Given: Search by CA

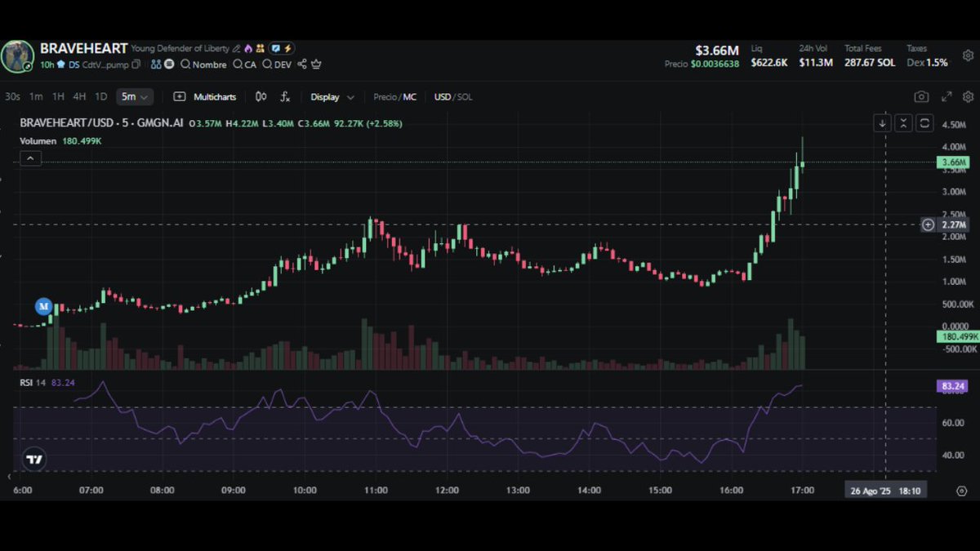Looking at the screenshot, I should tap(244, 64).
